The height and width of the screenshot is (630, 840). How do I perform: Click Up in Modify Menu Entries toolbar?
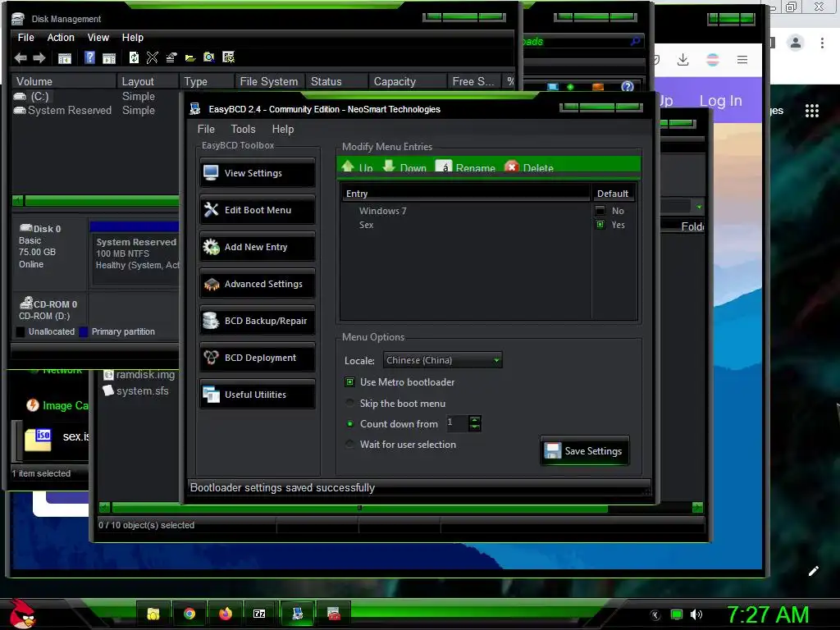[358, 167]
